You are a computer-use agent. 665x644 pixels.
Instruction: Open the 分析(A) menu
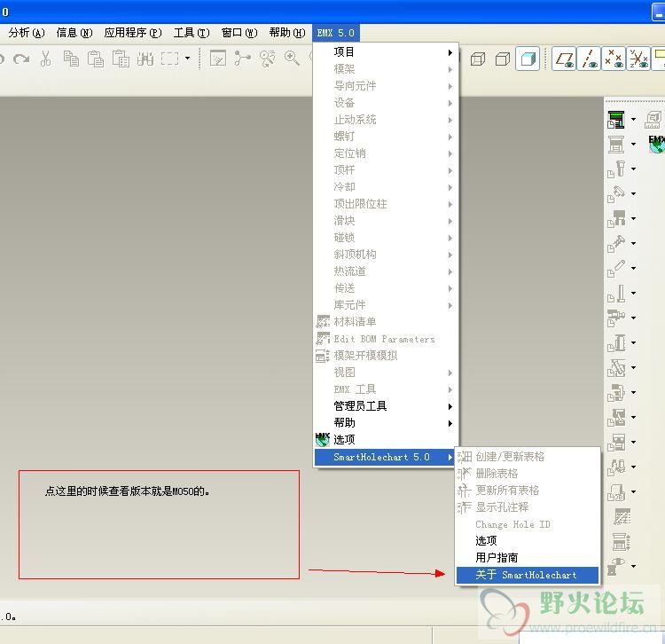tap(27, 33)
